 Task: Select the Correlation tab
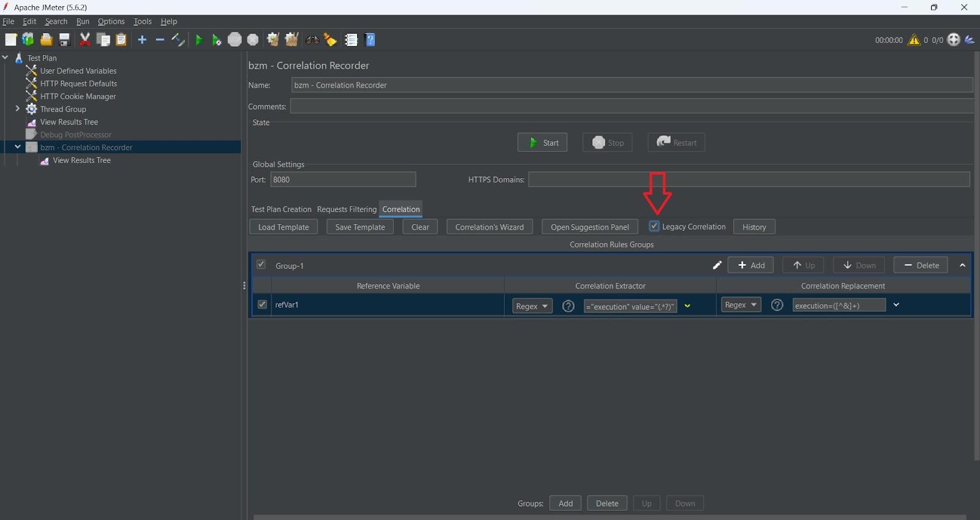pos(401,209)
